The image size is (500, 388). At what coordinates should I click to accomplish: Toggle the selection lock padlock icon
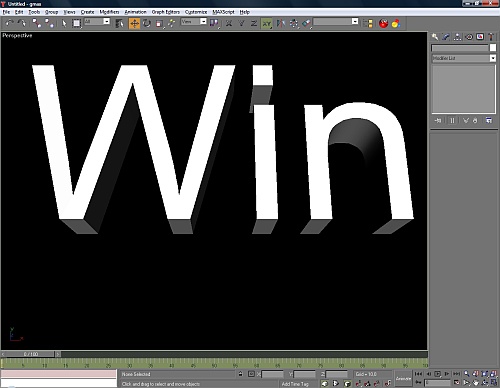pyautogui.click(x=241, y=374)
